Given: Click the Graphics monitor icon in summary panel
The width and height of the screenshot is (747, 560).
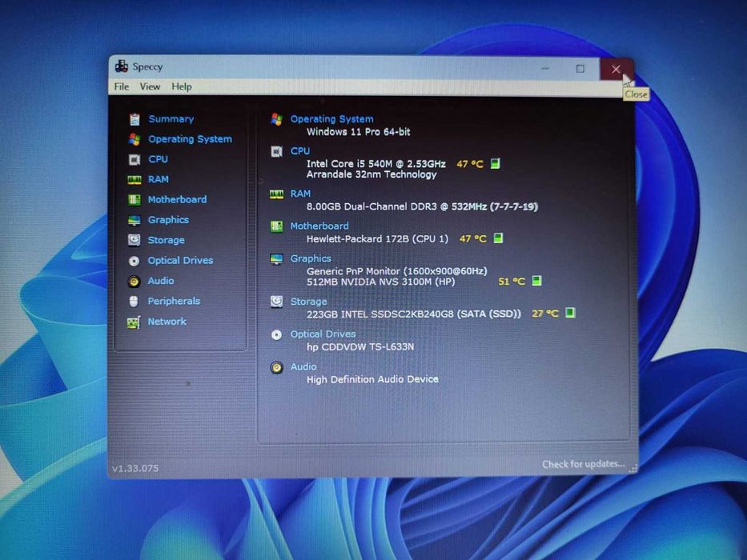Looking at the screenshot, I should 277,258.
